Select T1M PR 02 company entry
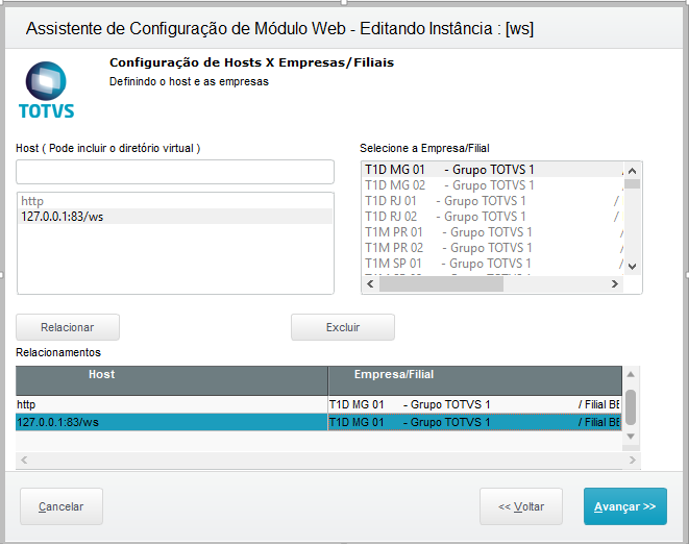The width and height of the screenshot is (689, 544). (493, 248)
